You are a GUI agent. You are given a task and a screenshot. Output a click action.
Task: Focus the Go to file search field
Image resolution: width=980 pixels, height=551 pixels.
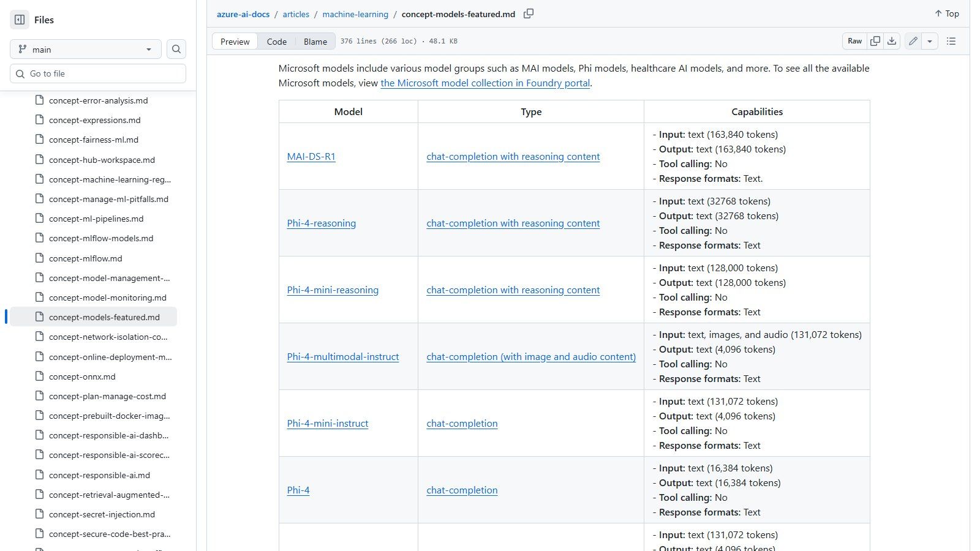[x=98, y=73]
